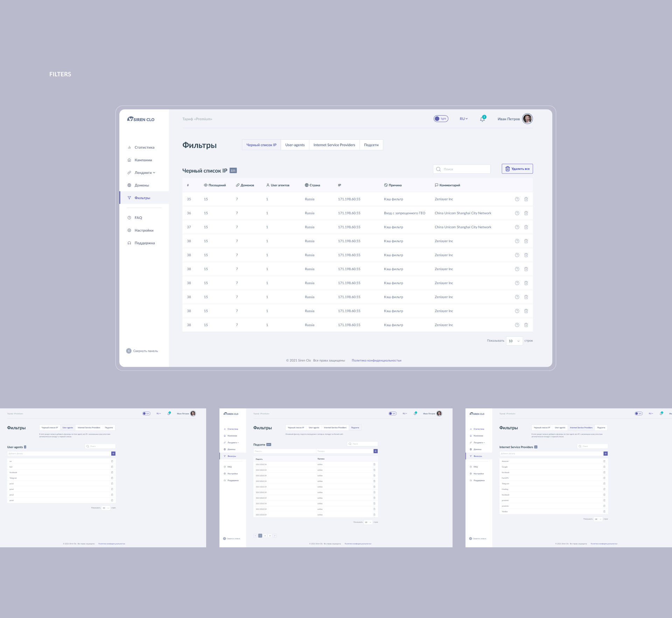Toggle theme switch in bottom-middle preview
The height and width of the screenshot is (618, 672).
click(x=392, y=413)
